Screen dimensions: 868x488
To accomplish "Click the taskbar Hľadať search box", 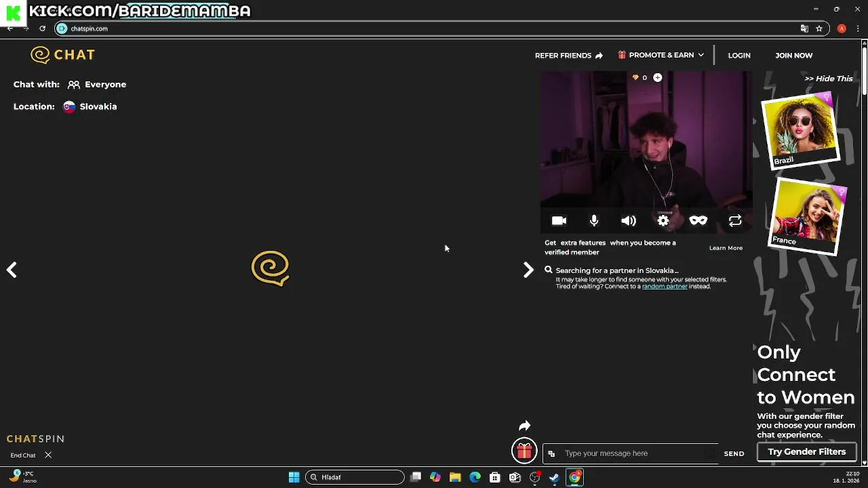I will click(355, 477).
